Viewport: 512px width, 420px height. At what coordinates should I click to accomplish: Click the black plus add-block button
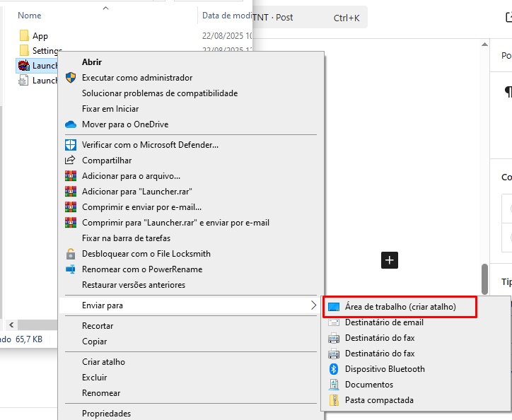(x=390, y=259)
